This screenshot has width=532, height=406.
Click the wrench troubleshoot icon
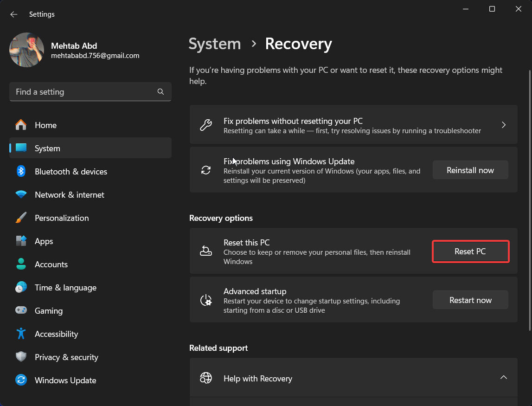tap(206, 125)
